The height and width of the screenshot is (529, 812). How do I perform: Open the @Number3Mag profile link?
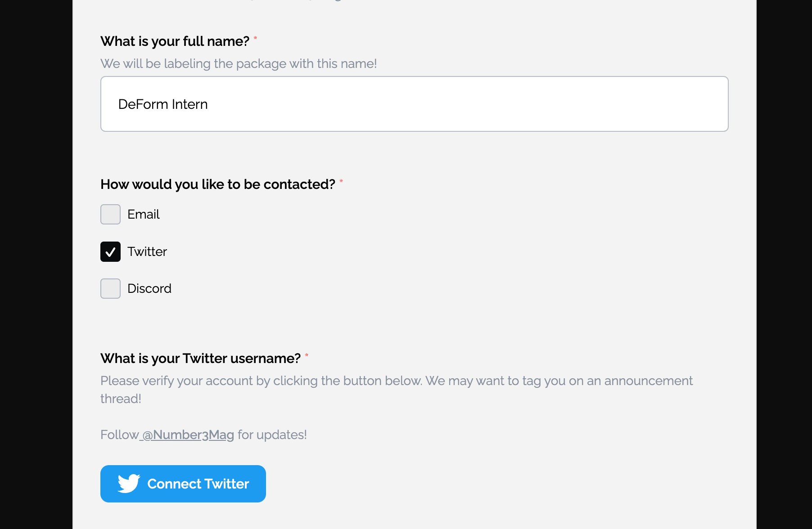[x=188, y=435]
